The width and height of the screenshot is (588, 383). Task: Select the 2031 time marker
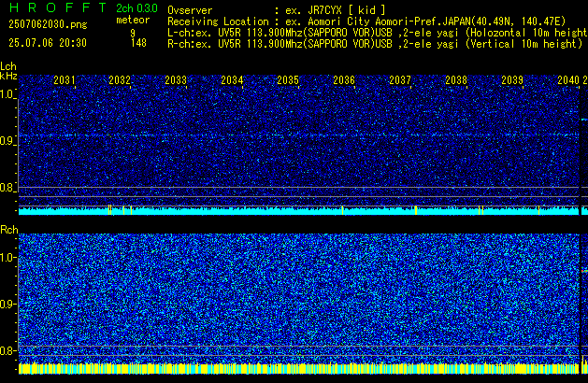pos(65,80)
